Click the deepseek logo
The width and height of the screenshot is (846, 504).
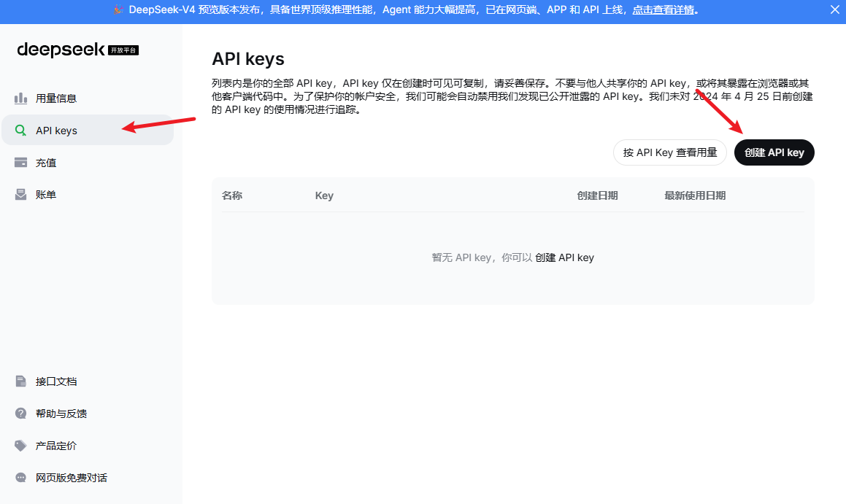point(61,50)
